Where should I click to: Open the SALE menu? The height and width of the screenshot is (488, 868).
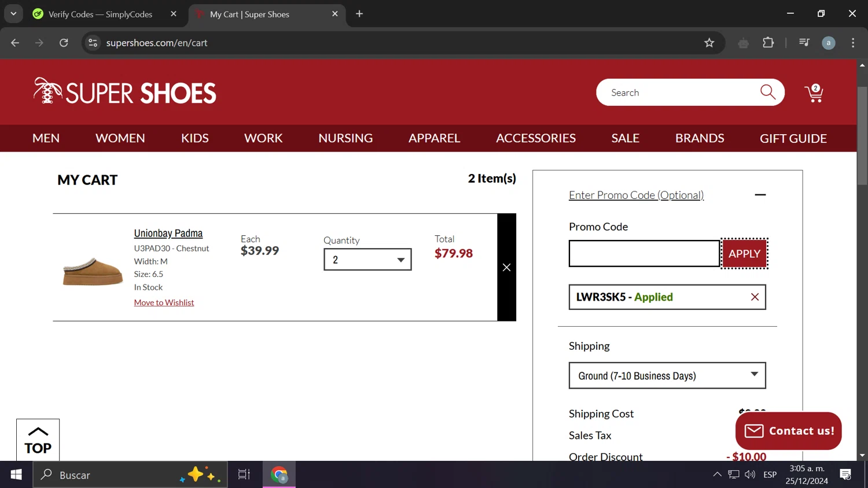click(x=626, y=138)
